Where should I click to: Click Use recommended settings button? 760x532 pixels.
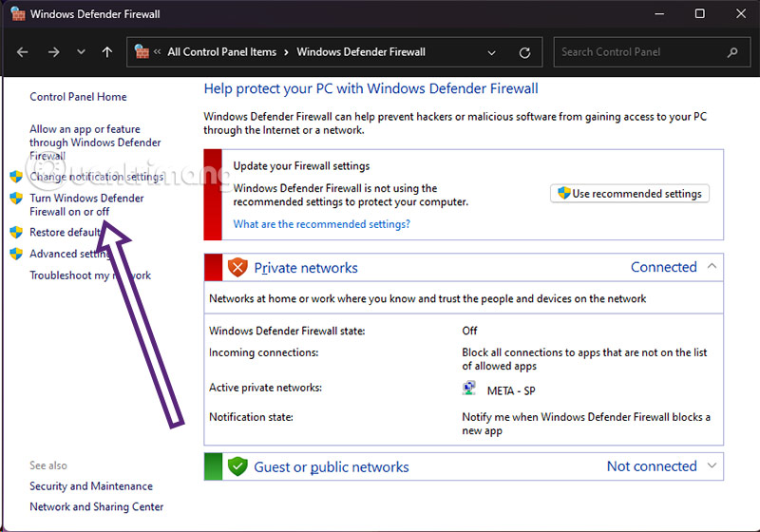coord(629,194)
